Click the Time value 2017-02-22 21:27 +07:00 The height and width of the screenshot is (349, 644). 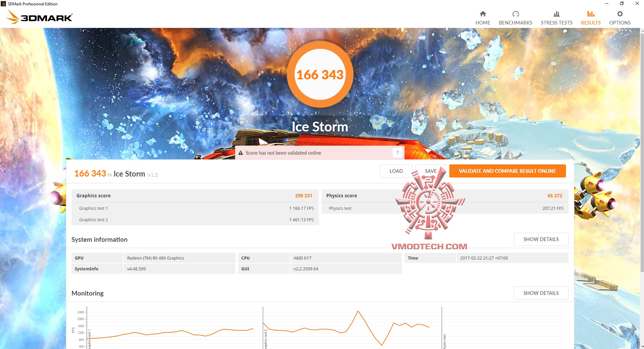point(484,258)
